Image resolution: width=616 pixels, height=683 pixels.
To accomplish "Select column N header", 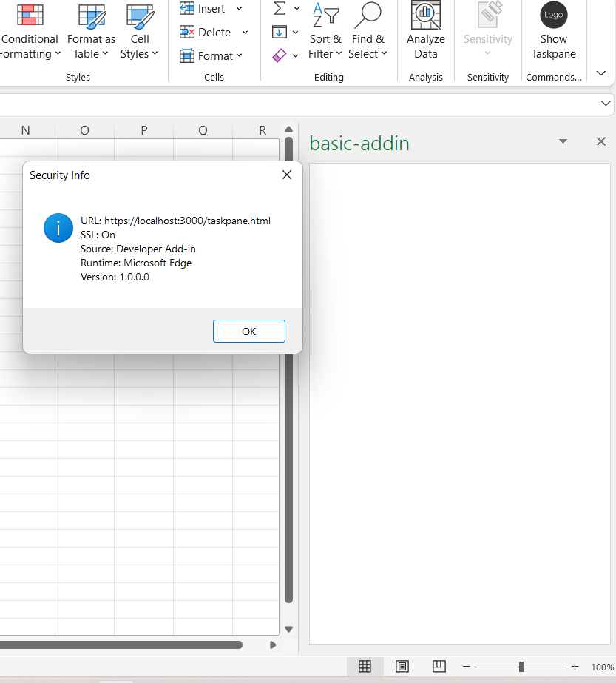I will (x=25, y=129).
